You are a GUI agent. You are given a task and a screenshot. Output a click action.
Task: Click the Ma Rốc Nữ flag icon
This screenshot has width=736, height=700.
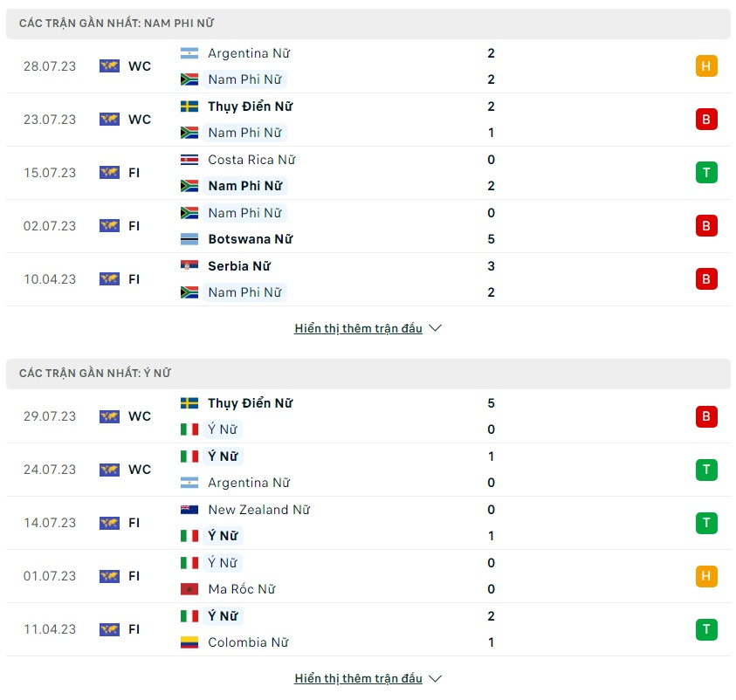pyautogui.click(x=189, y=589)
